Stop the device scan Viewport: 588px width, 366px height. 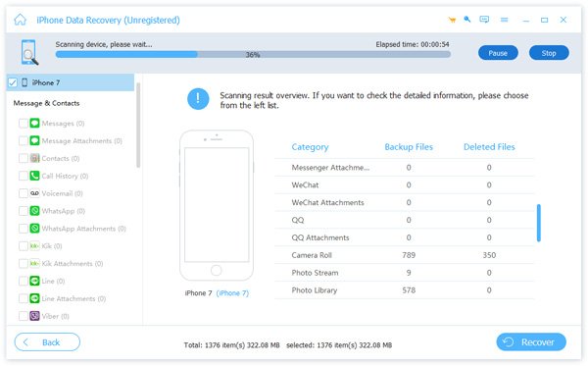[549, 53]
